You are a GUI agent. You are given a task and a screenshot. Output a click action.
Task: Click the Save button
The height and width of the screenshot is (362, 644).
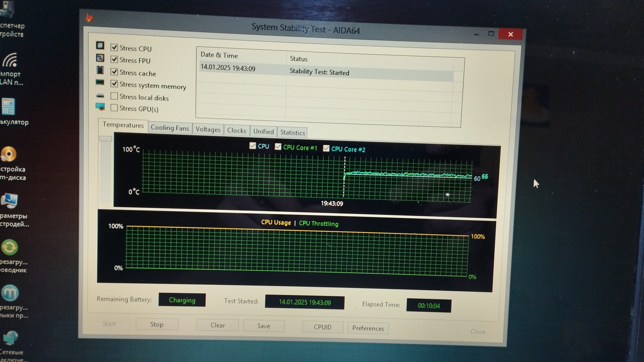tap(264, 326)
